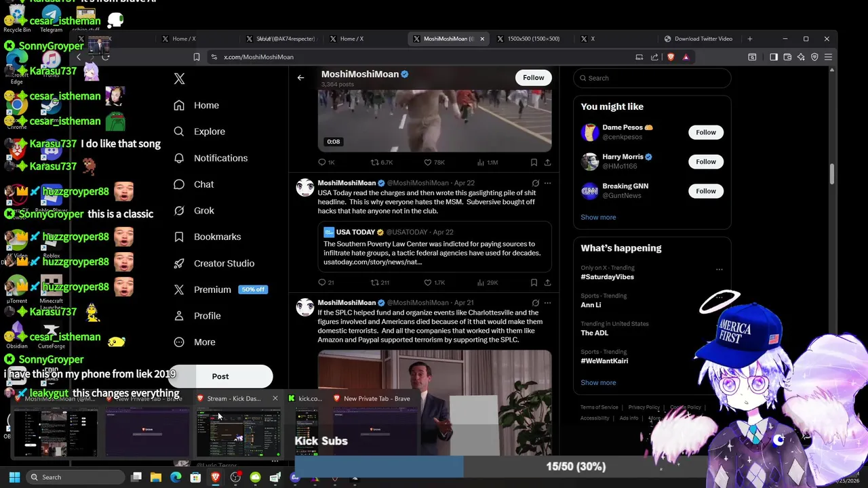Click the 0:08 video in top tweet
This screenshot has height=488, width=868.
435,121
